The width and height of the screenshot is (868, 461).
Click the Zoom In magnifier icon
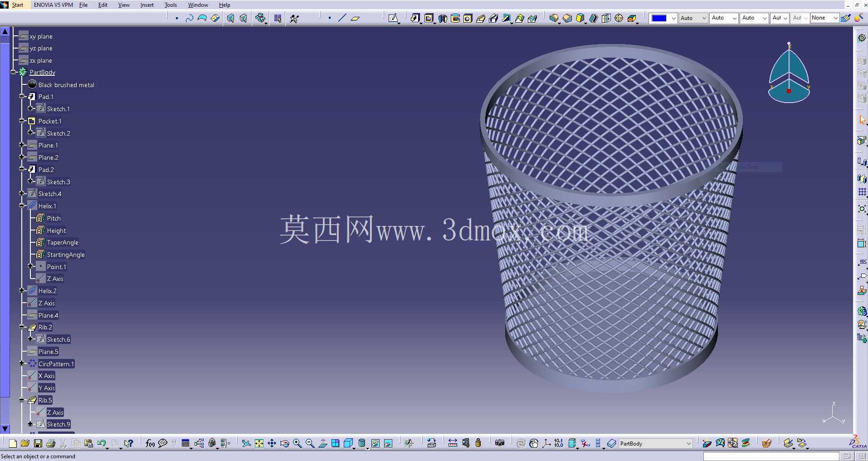(x=297, y=443)
